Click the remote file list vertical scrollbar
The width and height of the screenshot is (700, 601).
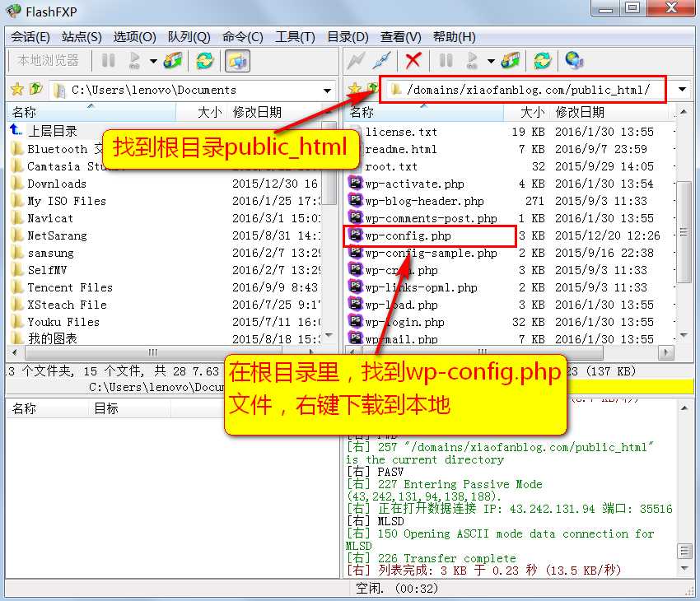coord(684,231)
